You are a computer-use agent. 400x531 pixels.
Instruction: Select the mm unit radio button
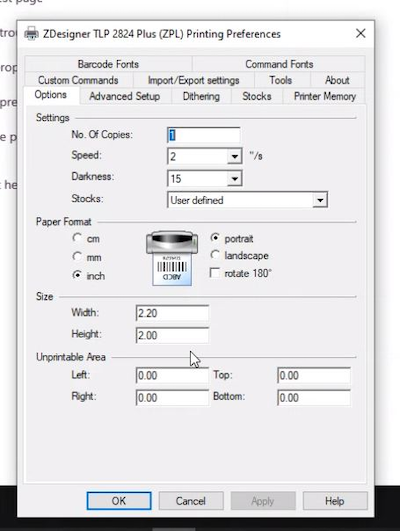77,256
